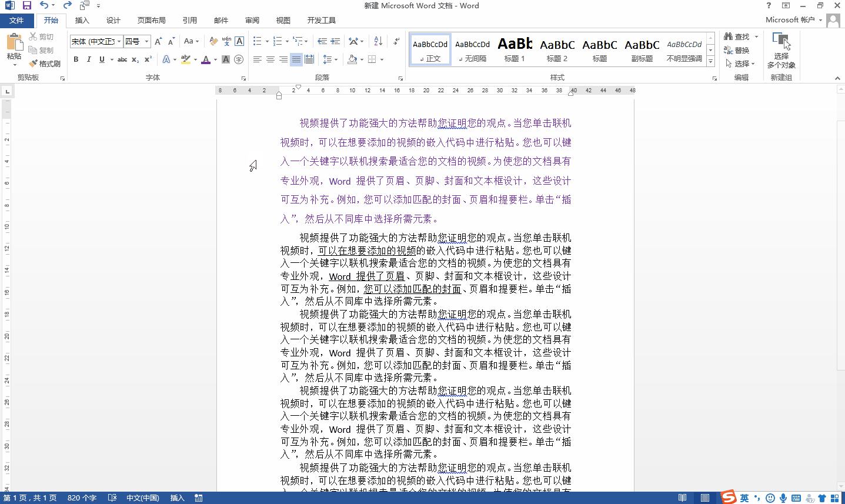Open borders dropdown arrow

(382, 59)
